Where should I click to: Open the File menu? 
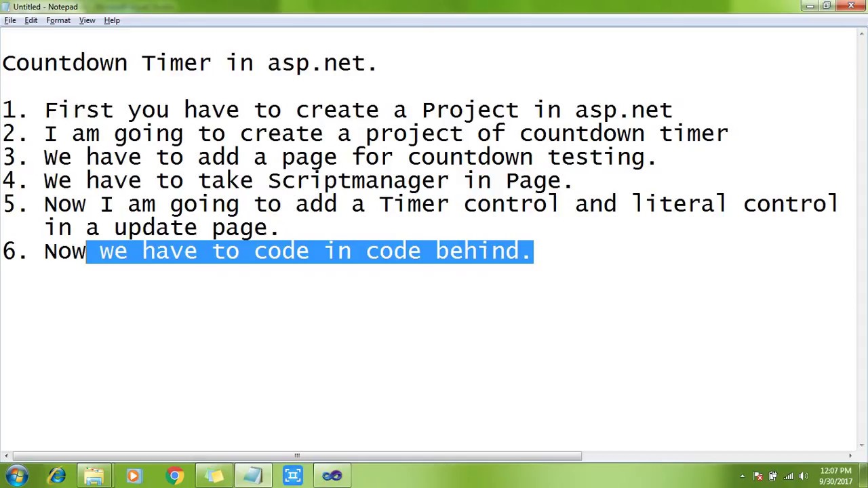pyautogui.click(x=10, y=20)
